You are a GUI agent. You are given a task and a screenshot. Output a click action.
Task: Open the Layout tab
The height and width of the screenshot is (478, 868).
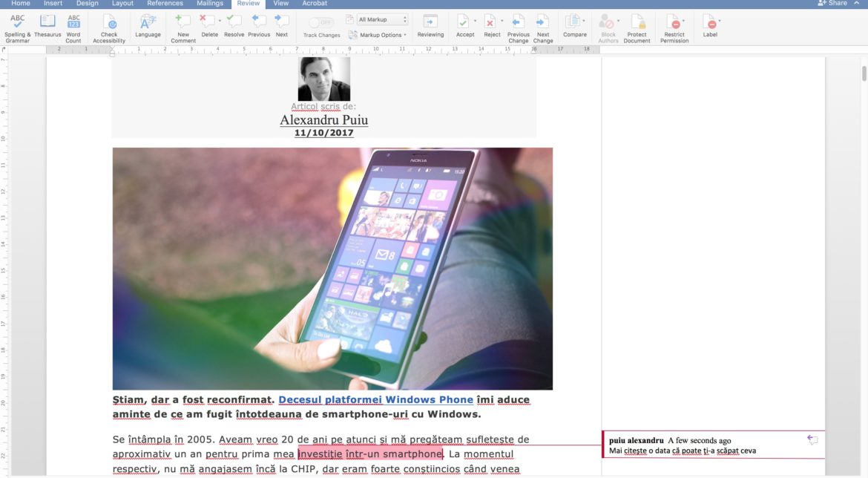[122, 3]
